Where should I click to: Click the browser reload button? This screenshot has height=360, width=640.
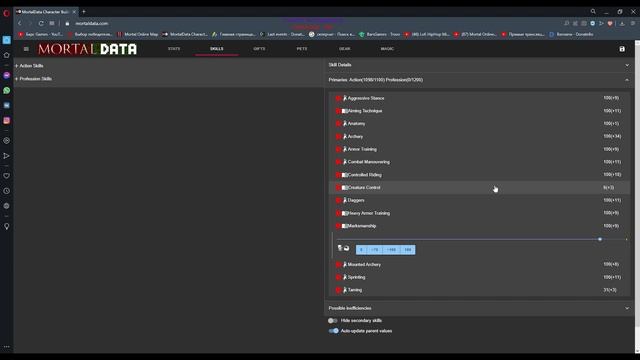[41, 24]
